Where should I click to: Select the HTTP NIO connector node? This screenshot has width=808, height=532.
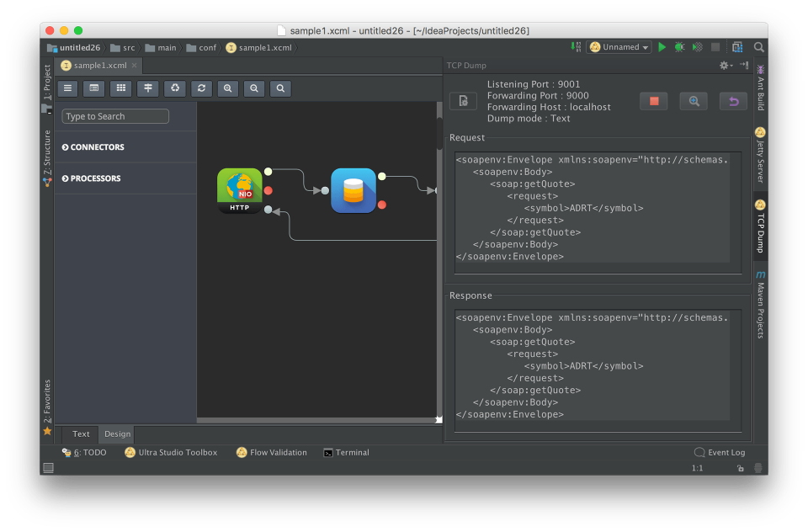pos(240,190)
